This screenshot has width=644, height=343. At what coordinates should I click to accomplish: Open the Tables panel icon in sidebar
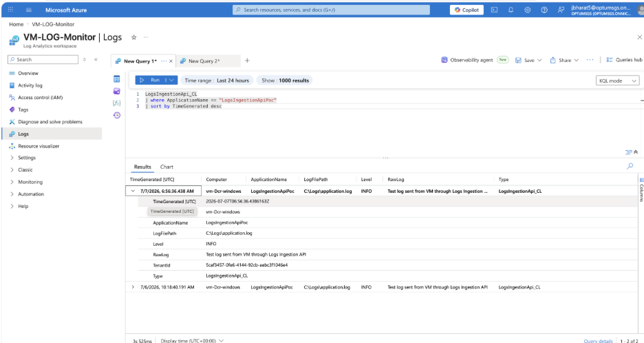117,79
